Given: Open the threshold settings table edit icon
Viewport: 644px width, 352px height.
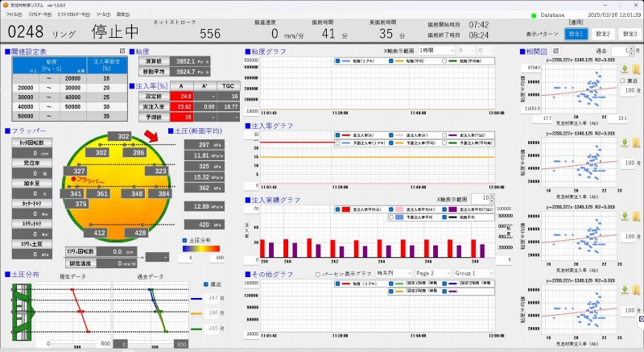Looking at the screenshot, I should click(122, 51).
